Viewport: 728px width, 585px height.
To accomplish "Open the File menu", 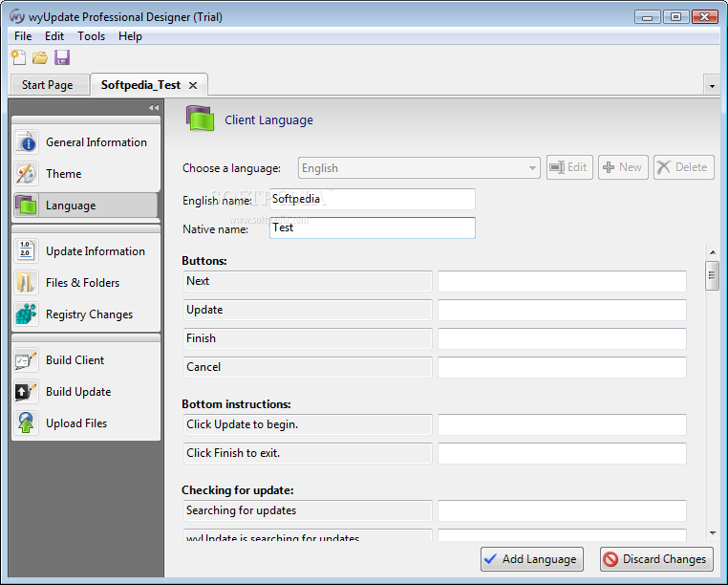I will click(x=23, y=36).
